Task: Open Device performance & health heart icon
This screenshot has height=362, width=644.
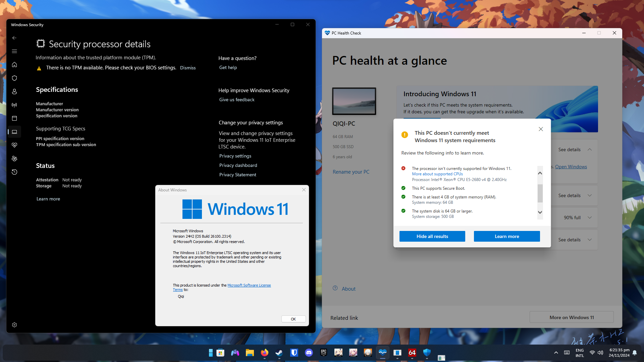Action: coord(14,145)
